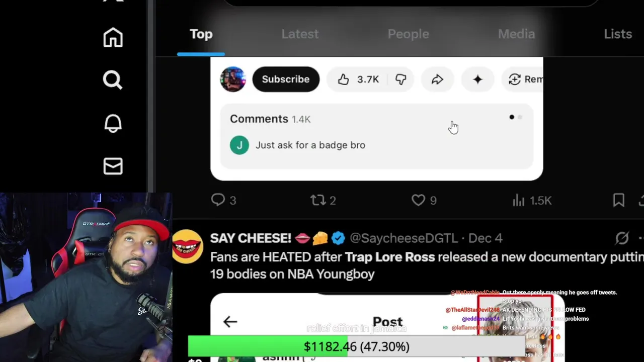Bookmark the tweet
Screen dimensions: 644x362
pyautogui.click(x=618, y=200)
